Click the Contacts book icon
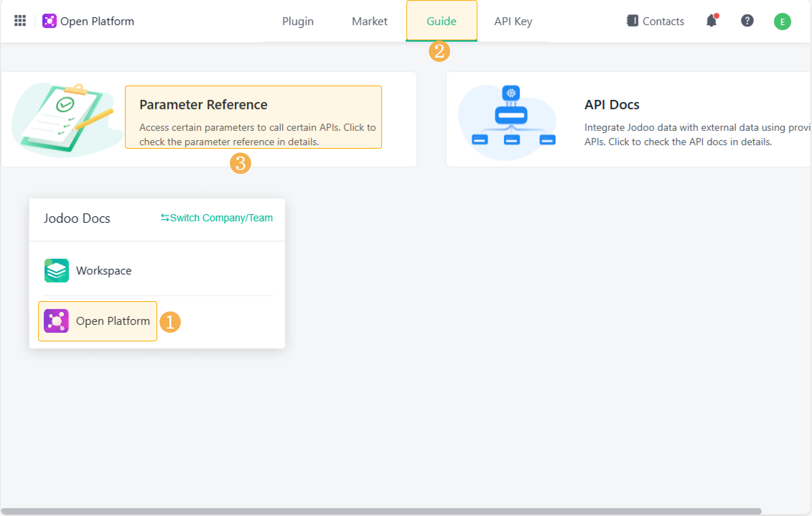 (x=632, y=21)
